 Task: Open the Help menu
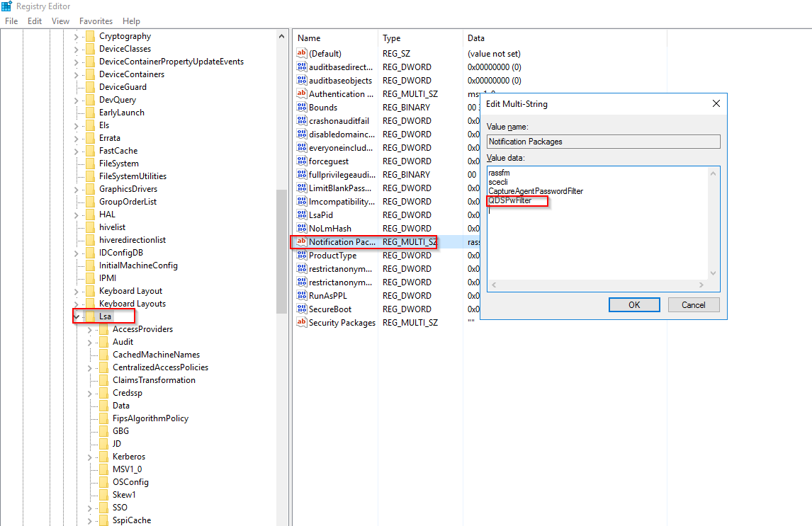point(131,21)
